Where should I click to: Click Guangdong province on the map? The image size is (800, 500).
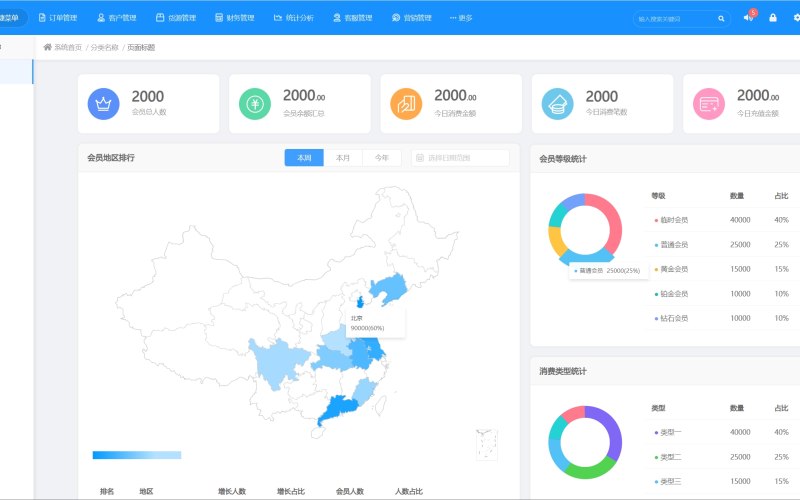click(x=339, y=408)
